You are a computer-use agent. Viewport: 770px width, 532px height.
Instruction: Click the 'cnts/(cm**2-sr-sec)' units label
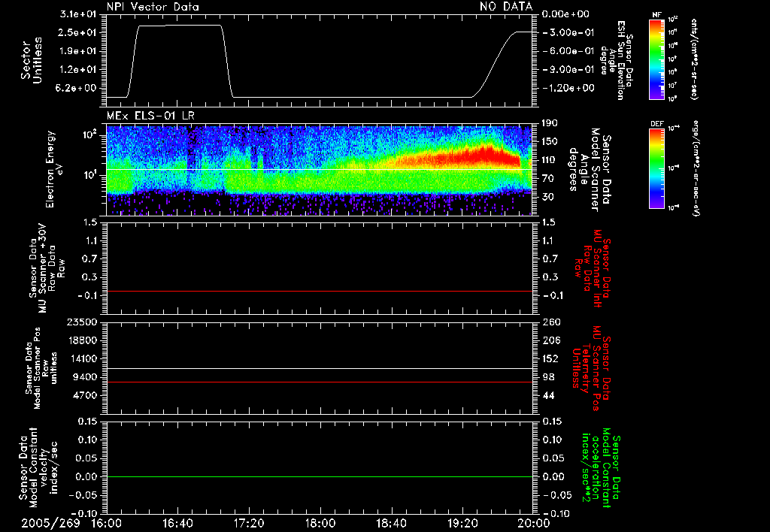(x=693, y=59)
